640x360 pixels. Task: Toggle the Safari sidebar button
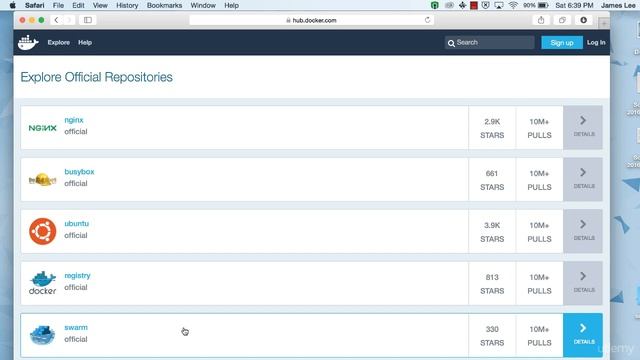88,20
